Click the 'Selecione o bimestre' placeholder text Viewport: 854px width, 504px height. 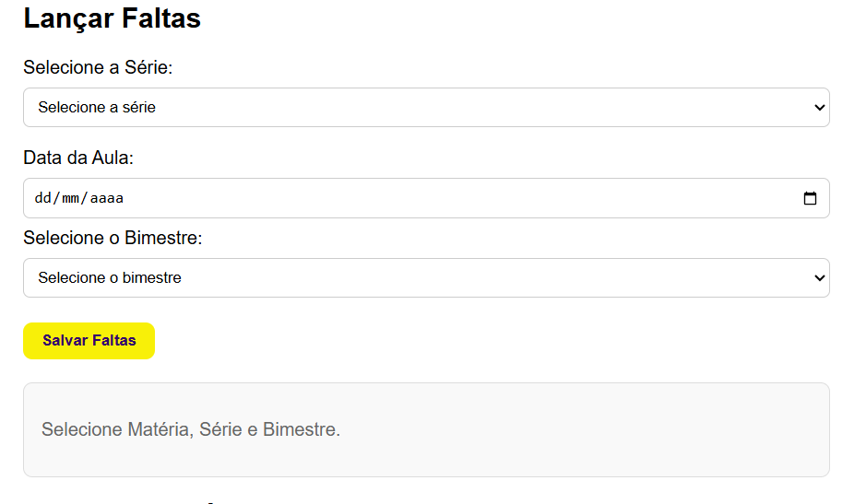click(110, 278)
